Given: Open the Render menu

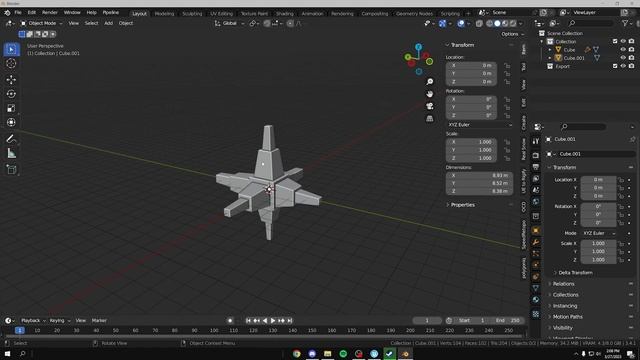Looking at the screenshot, I should coord(50,13).
